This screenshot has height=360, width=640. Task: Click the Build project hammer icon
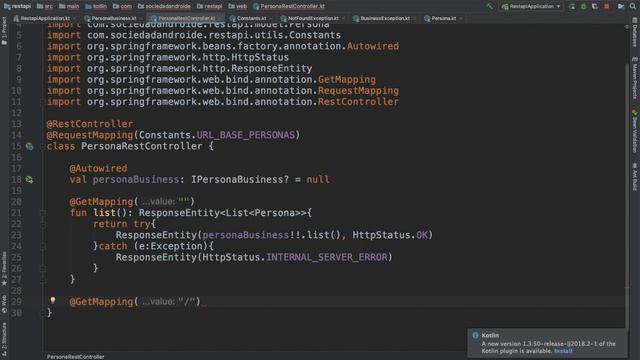[x=489, y=6]
